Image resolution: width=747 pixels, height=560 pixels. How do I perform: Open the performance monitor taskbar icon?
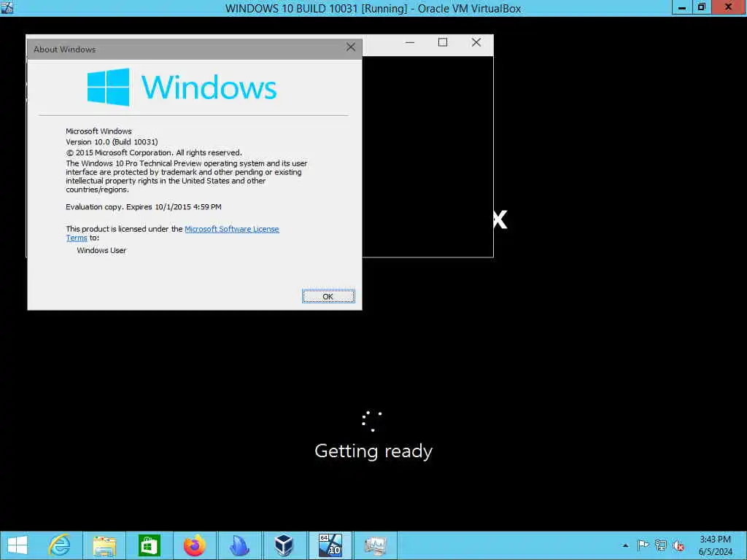click(375, 545)
